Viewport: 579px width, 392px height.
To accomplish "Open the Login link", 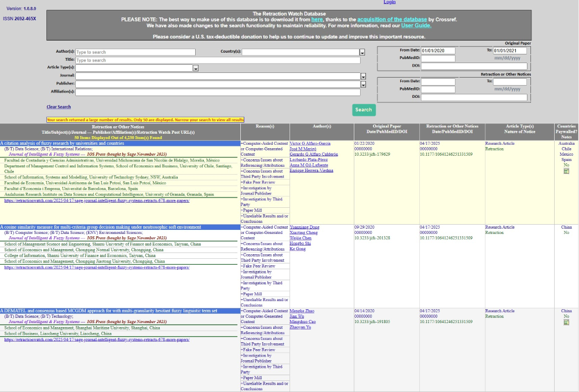I will click(x=389, y=2).
